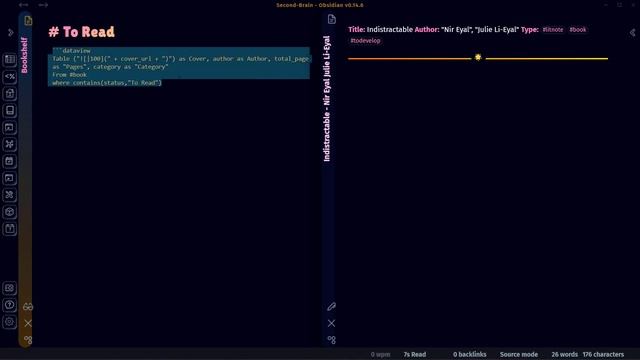Open another vault from the ribbon
This screenshot has width=640, height=360.
point(10,288)
